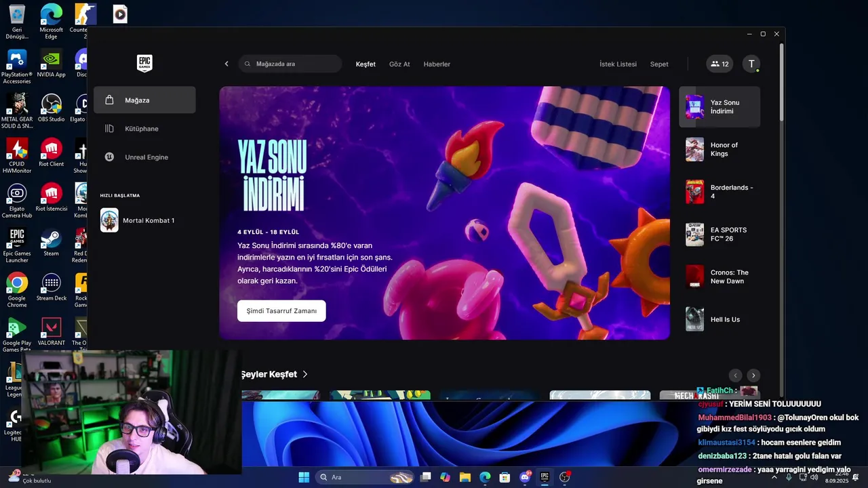Open the Unreal Engine section
Image resolution: width=868 pixels, height=488 pixels.
(144, 157)
